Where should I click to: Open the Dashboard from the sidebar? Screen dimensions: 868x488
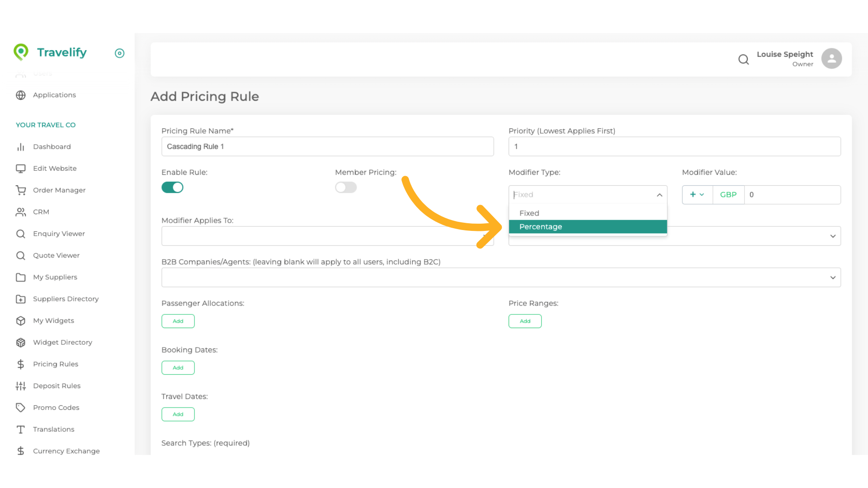point(52,146)
